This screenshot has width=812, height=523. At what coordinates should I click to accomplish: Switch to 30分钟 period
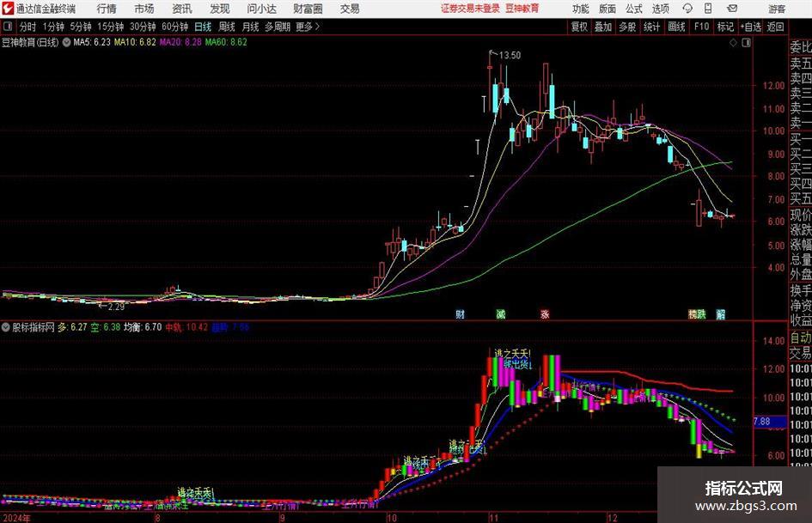pyautogui.click(x=143, y=27)
